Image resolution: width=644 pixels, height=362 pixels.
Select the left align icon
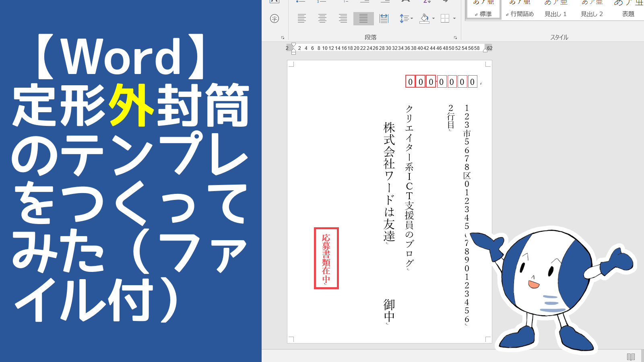[302, 18]
